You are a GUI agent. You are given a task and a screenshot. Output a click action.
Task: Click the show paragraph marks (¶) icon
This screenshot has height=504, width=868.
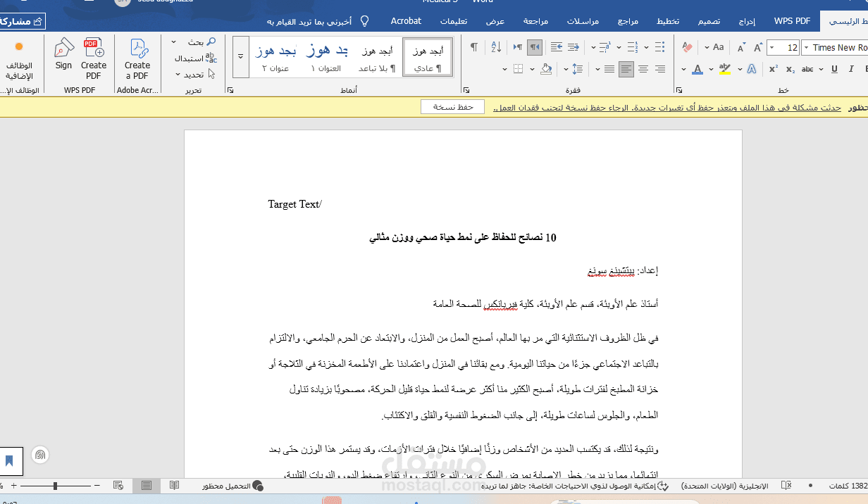point(474,47)
